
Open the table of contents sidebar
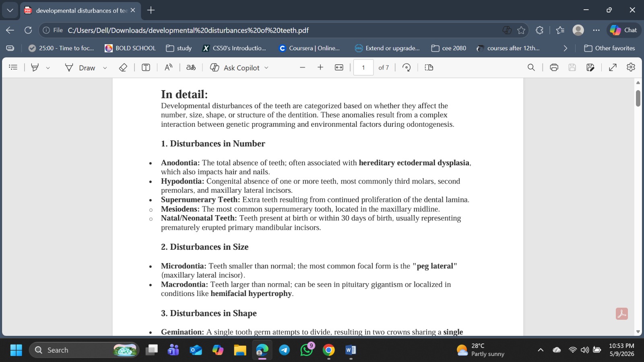pos(13,68)
